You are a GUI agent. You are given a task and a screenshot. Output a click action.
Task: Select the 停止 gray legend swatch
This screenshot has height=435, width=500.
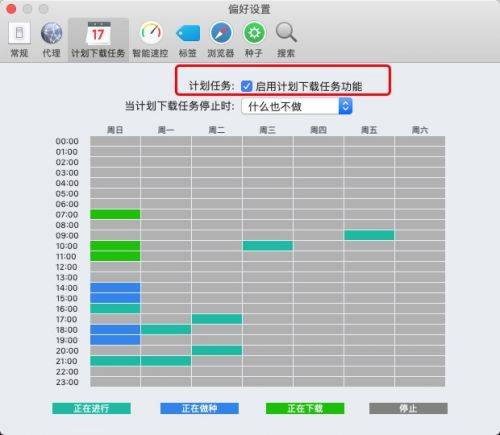[408, 408]
